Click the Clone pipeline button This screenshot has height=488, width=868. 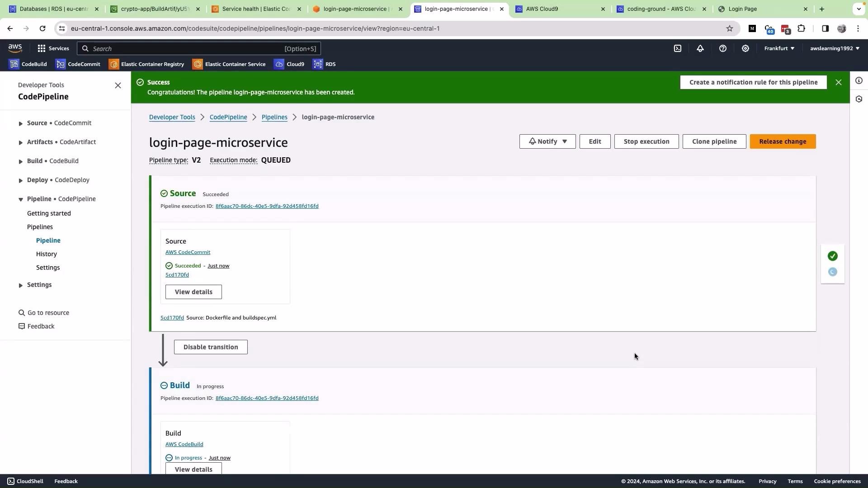point(714,141)
